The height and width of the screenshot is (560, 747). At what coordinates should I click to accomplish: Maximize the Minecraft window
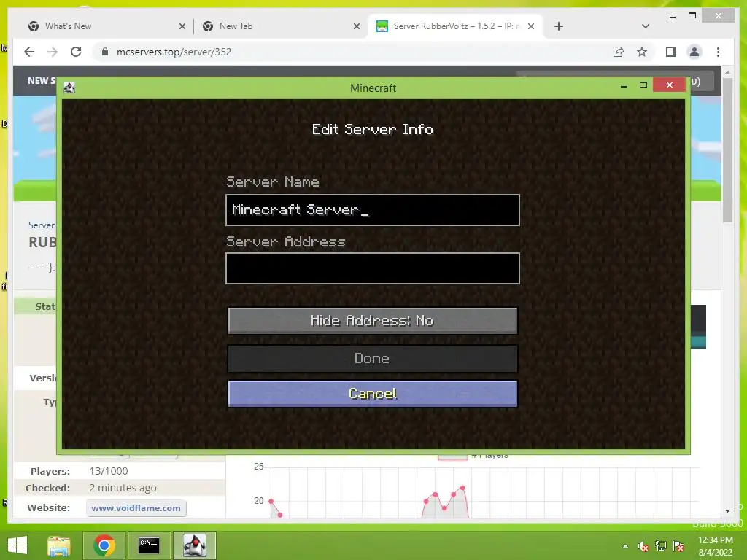[x=643, y=85]
